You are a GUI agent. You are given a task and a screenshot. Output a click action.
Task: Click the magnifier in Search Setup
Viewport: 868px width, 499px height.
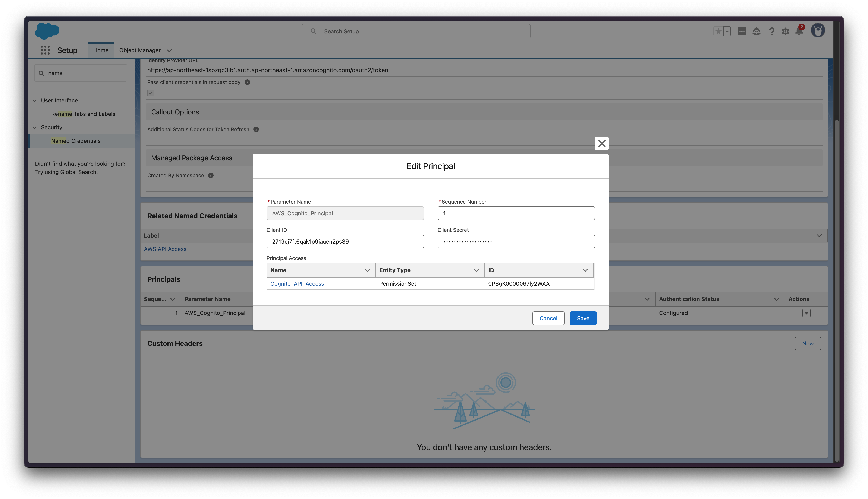pos(313,31)
